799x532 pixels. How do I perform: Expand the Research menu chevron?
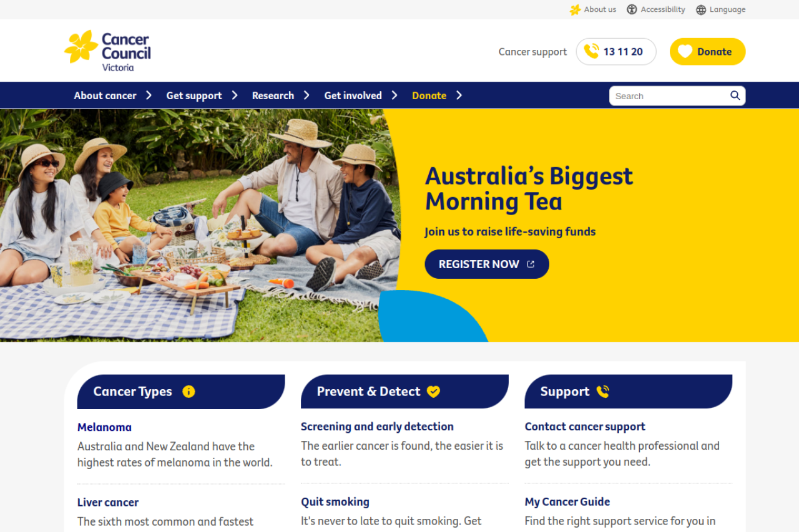306,95
